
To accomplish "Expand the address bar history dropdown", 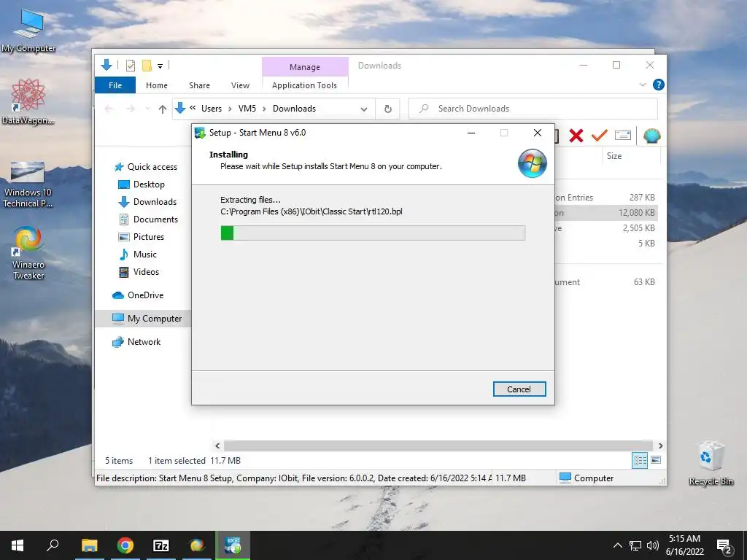I will (x=364, y=109).
